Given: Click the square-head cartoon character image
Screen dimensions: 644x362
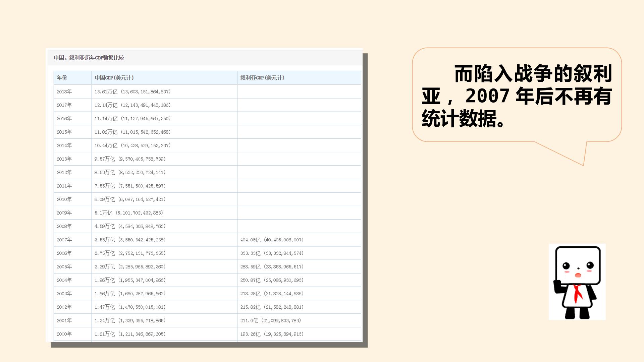Looking at the screenshot, I should coord(577,282).
